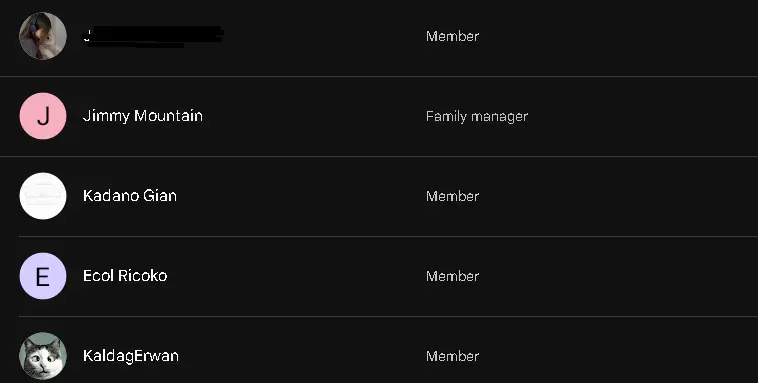The height and width of the screenshot is (383, 758).
Task: Select the name Kadano Gian
Action: point(130,196)
